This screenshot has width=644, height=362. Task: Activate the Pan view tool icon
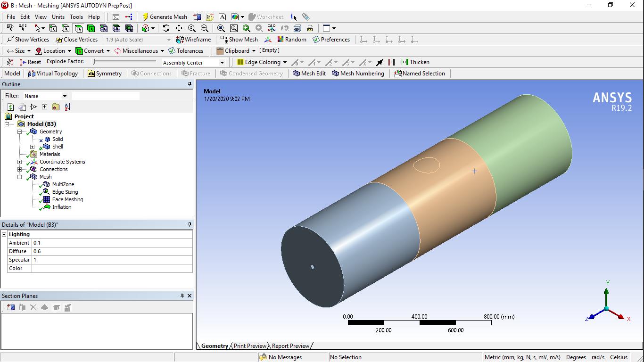pos(179,28)
